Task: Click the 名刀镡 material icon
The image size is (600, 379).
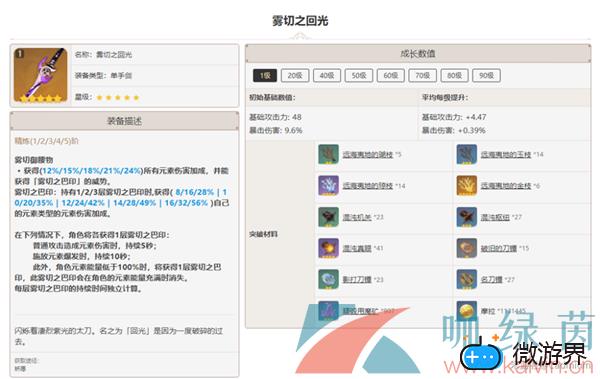Action: [x=466, y=279]
